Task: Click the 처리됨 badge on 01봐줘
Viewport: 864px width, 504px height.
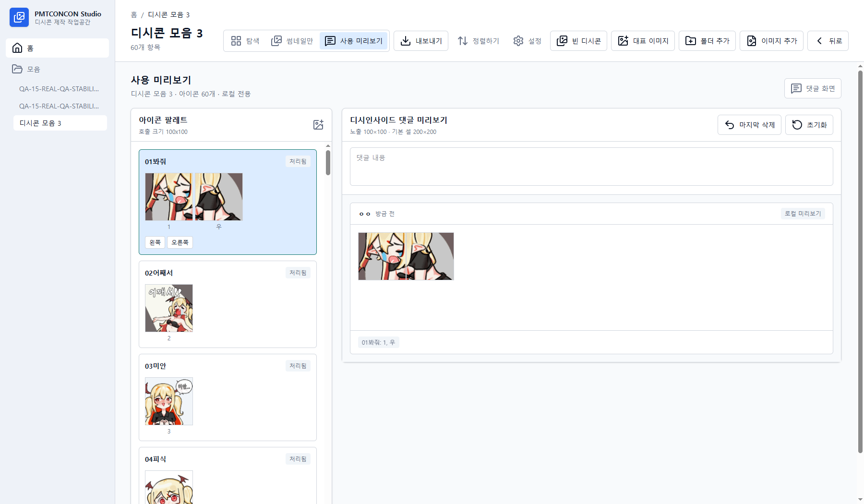Action: coord(298,161)
